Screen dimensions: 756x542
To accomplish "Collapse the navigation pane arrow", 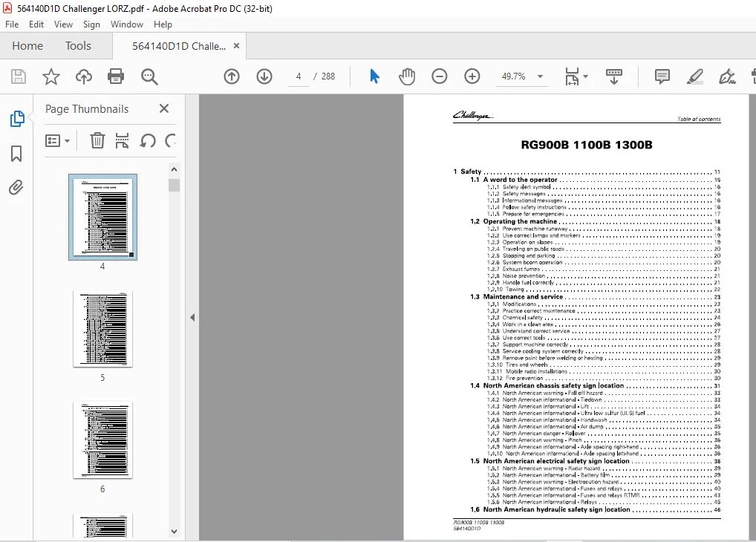I will click(x=192, y=317).
